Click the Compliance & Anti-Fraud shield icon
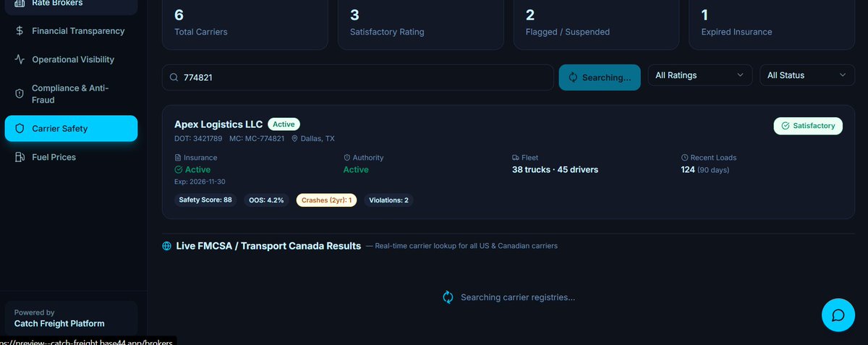The height and width of the screenshot is (345, 868). tap(20, 94)
